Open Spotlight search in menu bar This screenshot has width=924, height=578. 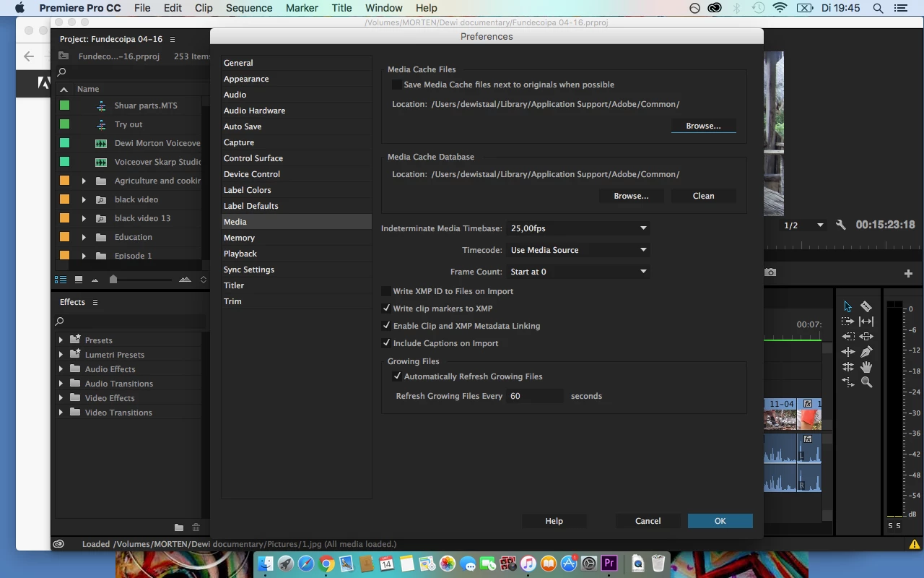(878, 8)
